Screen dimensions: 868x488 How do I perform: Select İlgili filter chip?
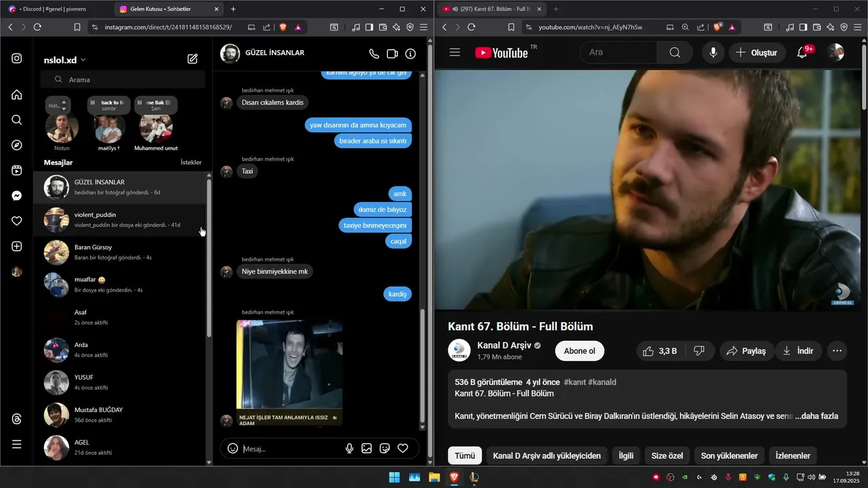626,455
